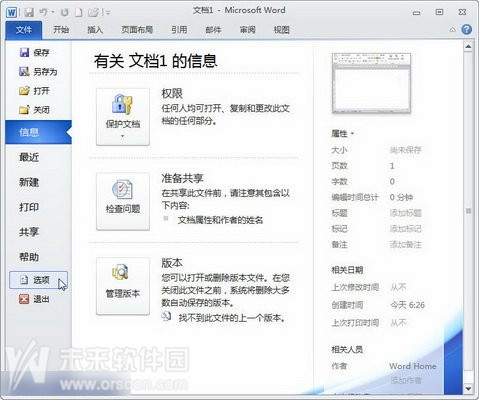Open the 页面布局 (Page Layout) tab
The height and width of the screenshot is (400, 479).
137,30
